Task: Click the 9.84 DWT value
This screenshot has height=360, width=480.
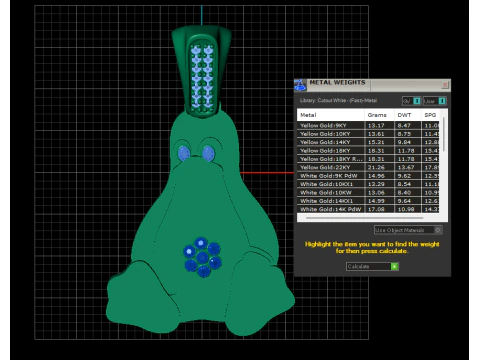Action: [404, 142]
